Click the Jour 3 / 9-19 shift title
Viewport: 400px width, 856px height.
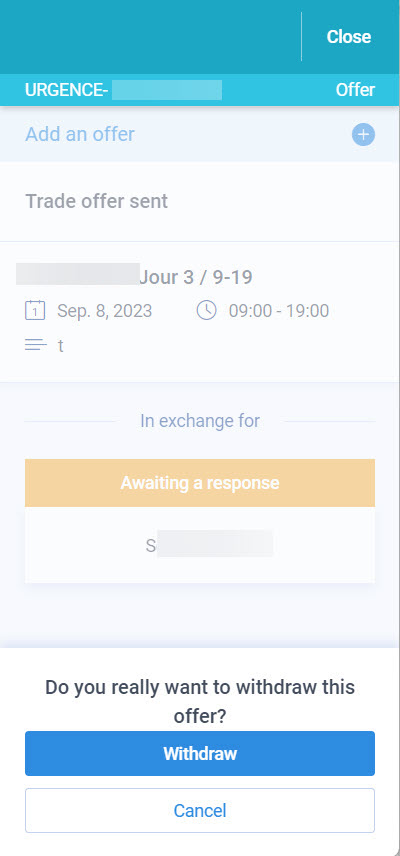click(196, 277)
